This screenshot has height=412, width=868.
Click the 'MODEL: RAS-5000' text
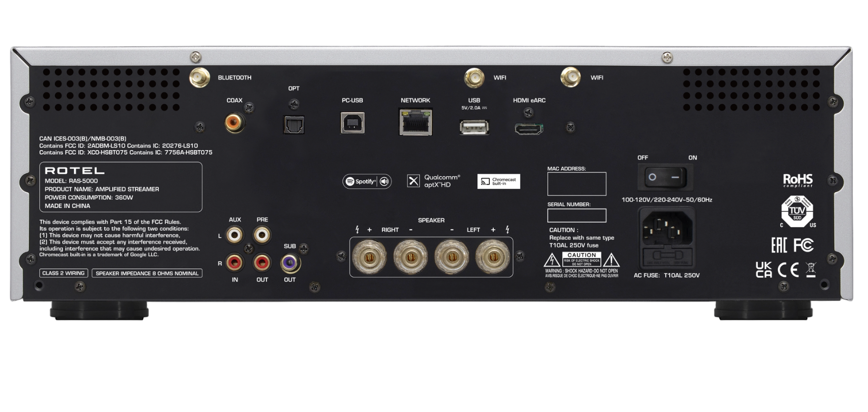(x=71, y=181)
